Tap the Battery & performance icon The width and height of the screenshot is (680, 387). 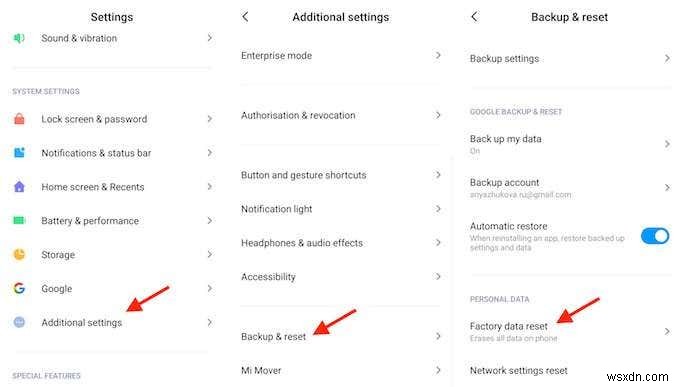click(19, 220)
